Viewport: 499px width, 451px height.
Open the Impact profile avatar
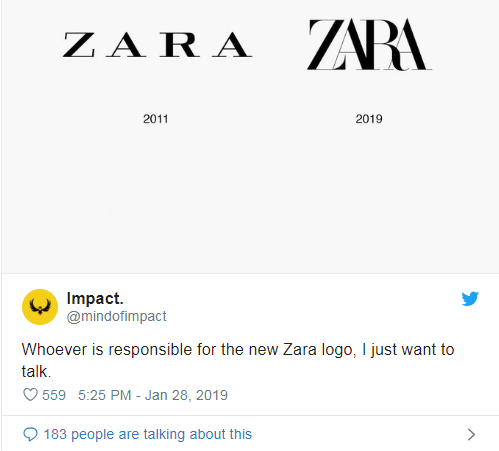tap(40, 307)
